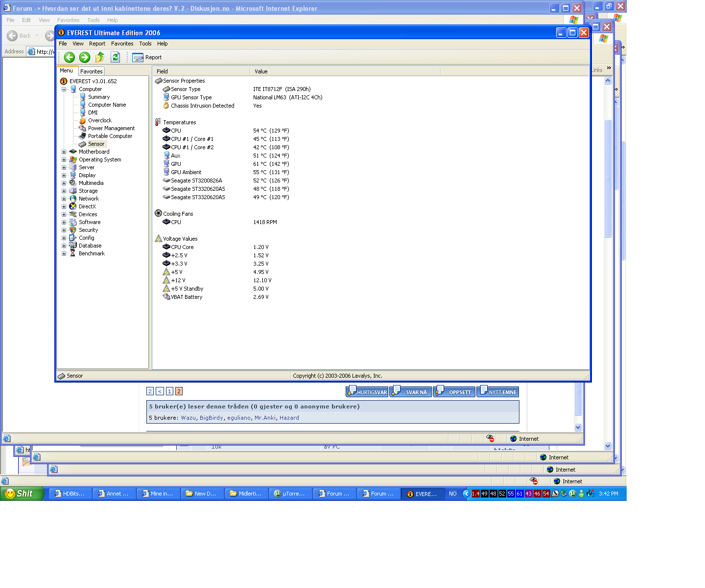Viewport: 705px width, 588px height.
Task: Click the Shit Start button on taskbar
Action: pos(22,494)
